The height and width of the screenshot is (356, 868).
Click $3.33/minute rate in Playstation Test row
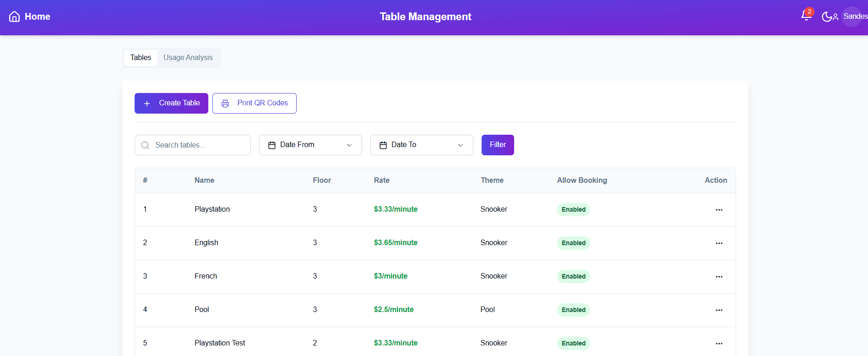click(396, 343)
